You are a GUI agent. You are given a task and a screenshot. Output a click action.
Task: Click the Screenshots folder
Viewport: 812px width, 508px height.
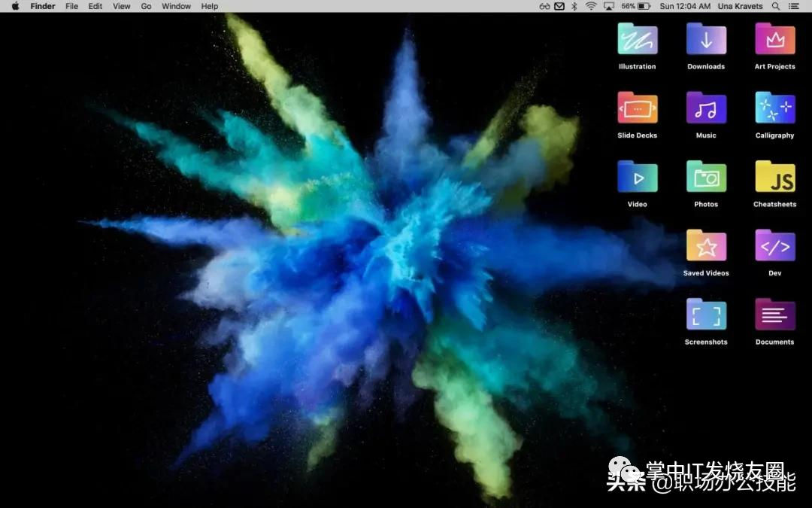pos(706,315)
